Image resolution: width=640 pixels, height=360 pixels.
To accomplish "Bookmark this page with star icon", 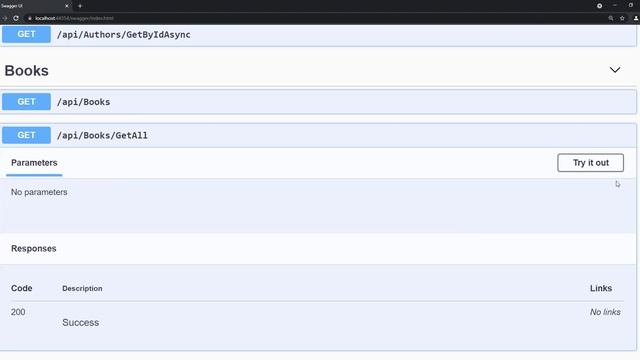I will [x=622, y=18].
